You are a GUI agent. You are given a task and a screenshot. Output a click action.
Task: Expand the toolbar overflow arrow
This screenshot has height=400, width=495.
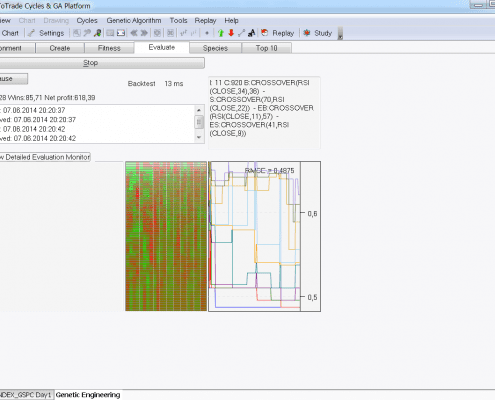pos(340,33)
